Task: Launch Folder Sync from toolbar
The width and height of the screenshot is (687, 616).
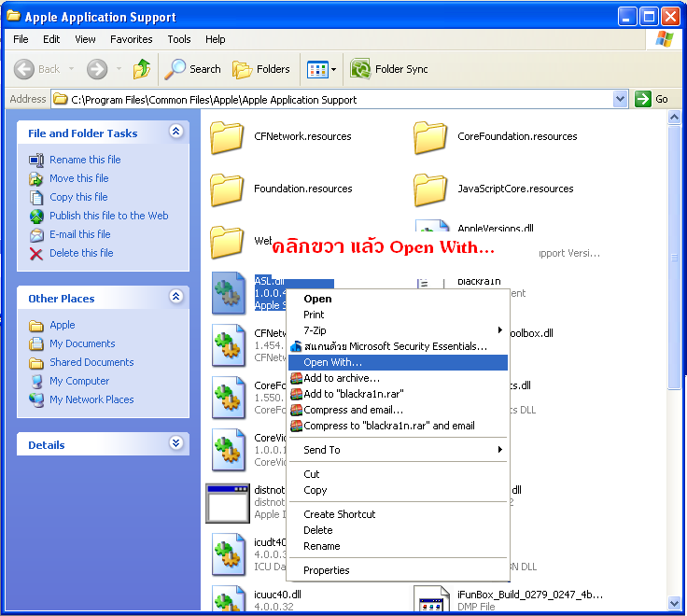Action: (x=389, y=69)
